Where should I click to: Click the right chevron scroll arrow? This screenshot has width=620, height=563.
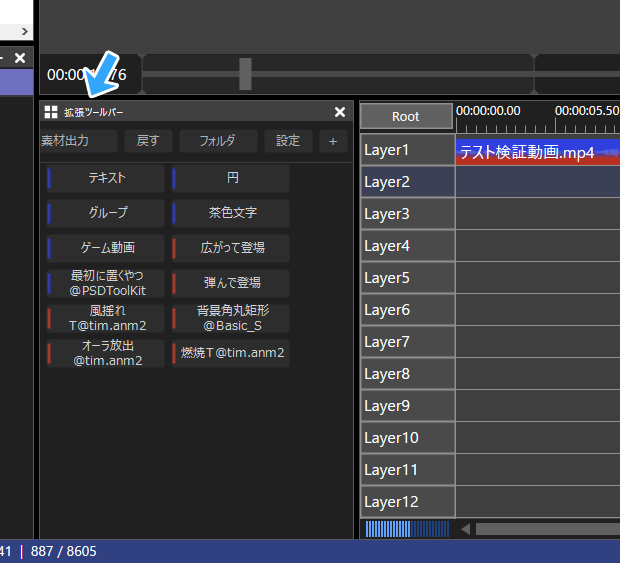coord(25,31)
